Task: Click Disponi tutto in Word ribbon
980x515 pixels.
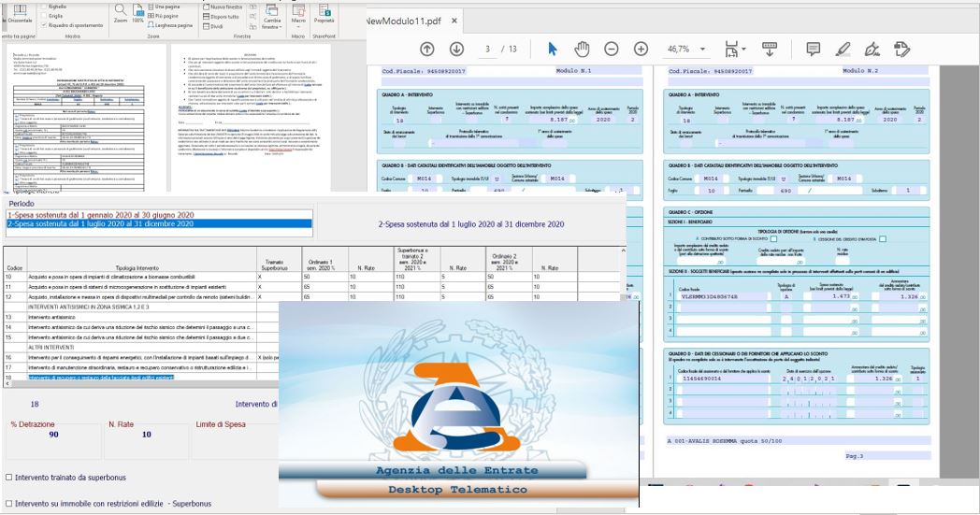Action: tap(222, 17)
